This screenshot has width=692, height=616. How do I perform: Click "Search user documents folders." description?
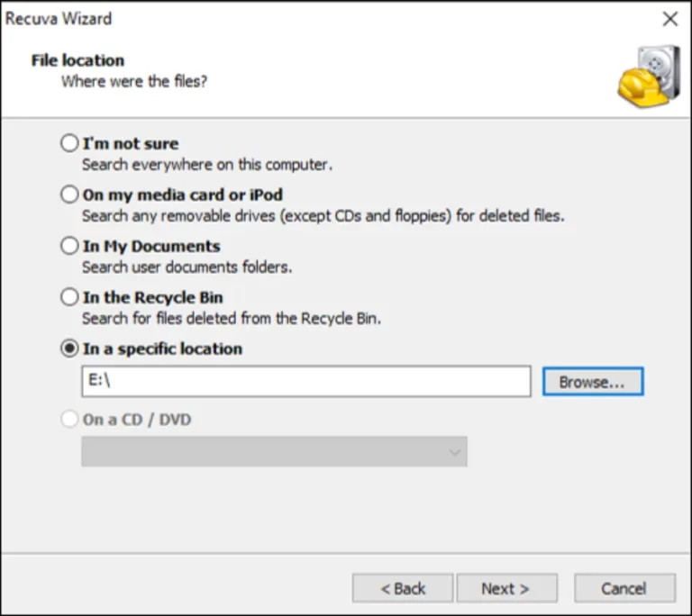187,267
